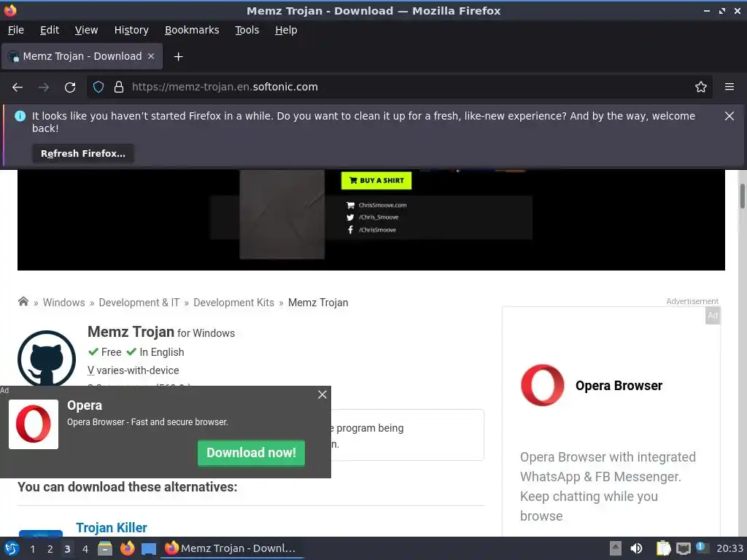Open the tracking protection shield icon

pos(98,87)
